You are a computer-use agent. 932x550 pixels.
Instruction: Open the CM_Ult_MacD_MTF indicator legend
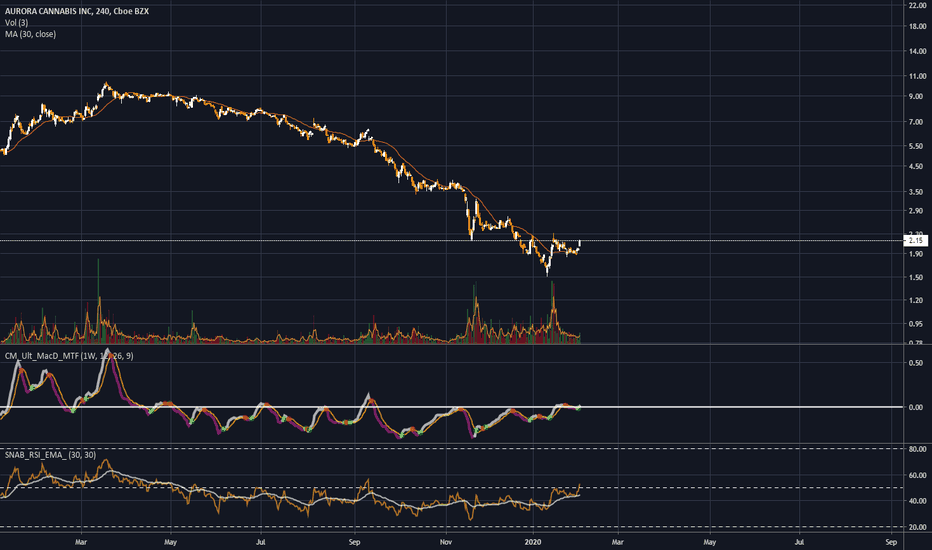69,356
